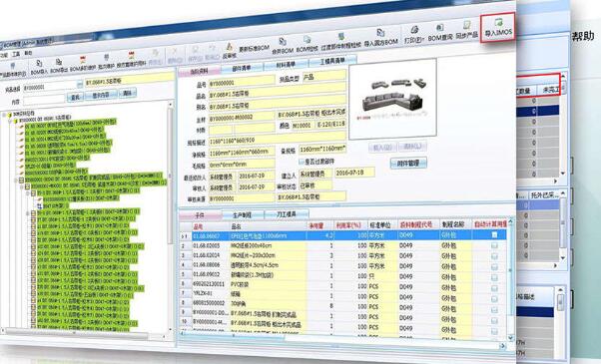This screenshot has width=601, height=364.
Task: Switch to the 部件清单 tab
Action: (x=242, y=68)
